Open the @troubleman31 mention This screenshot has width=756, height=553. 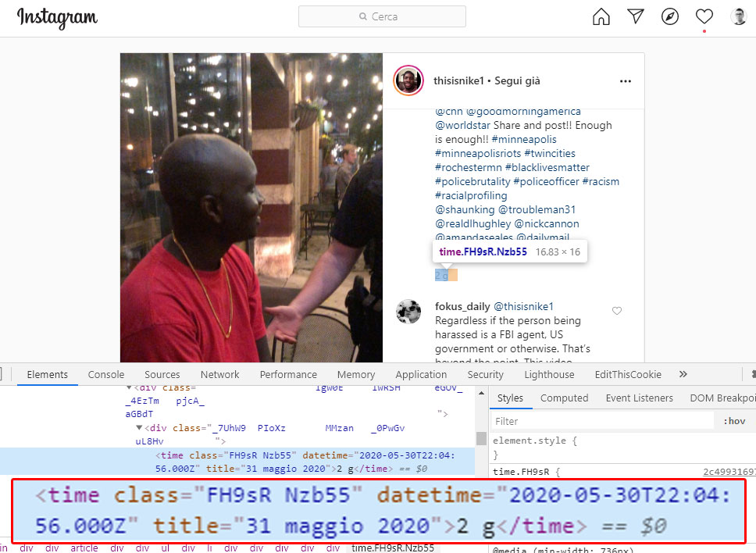pos(537,210)
